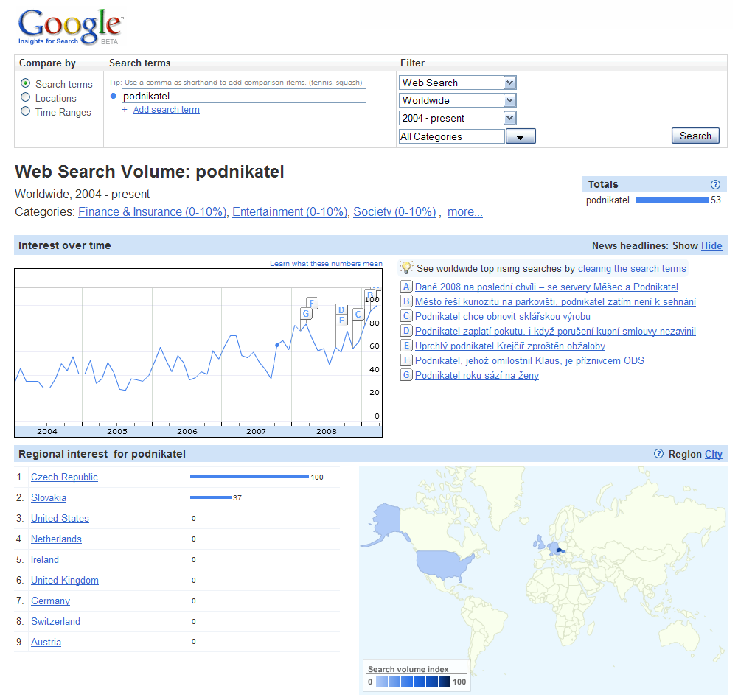The height and width of the screenshot is (700, 738).
Task: Open the Netherlands region link
Action: click(x=56, y=539)
